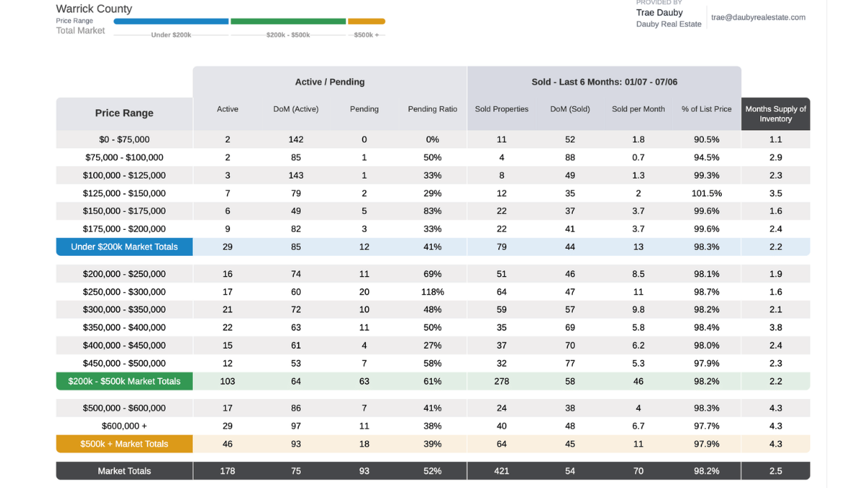Select the Months Supply of Inventory header
868x488 pixels.
[x=775, y=114]
